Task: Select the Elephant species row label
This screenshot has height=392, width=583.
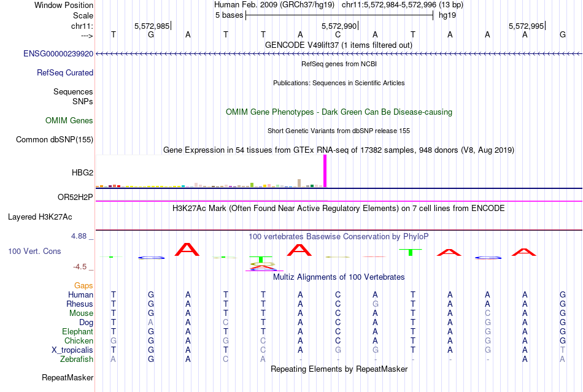Action: pyautogui.click(x=78, y=332)
